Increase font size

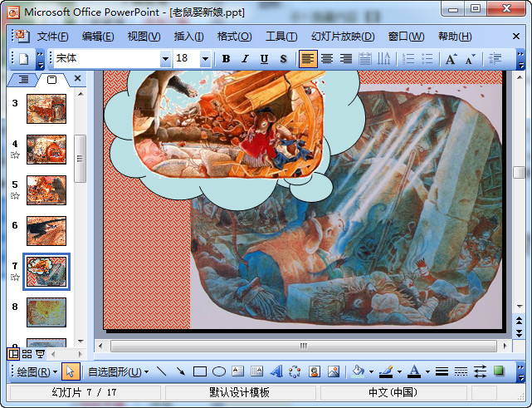[x=451, y=59]
